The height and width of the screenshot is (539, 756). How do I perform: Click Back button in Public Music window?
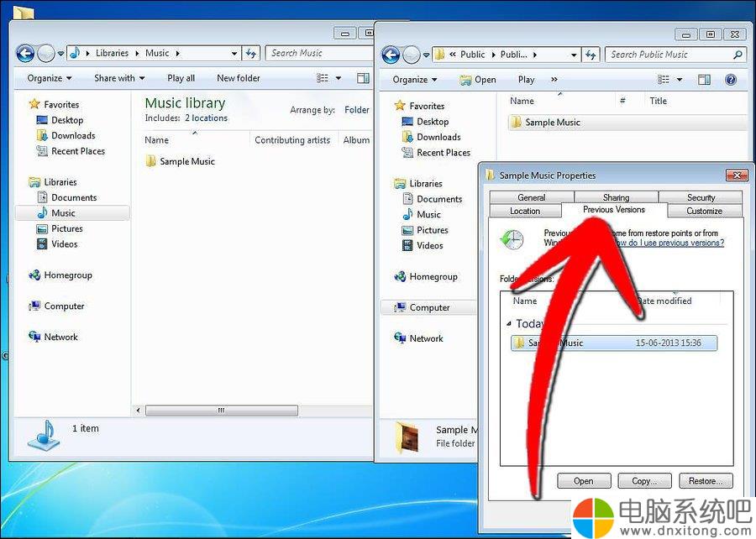[x=391, y=55]
